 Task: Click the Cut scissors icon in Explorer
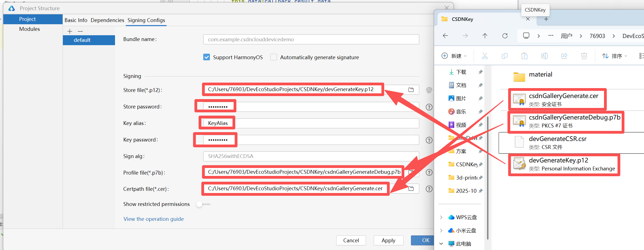(x=485, y=56)
